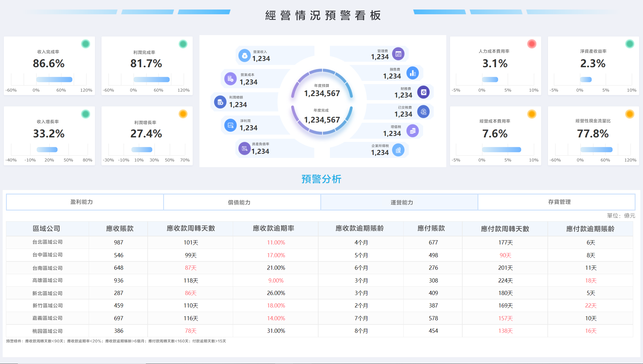Switch to the 償債能力 tab
The height and width of the screenshot is (364, 643).
click(x=239, y=203)
